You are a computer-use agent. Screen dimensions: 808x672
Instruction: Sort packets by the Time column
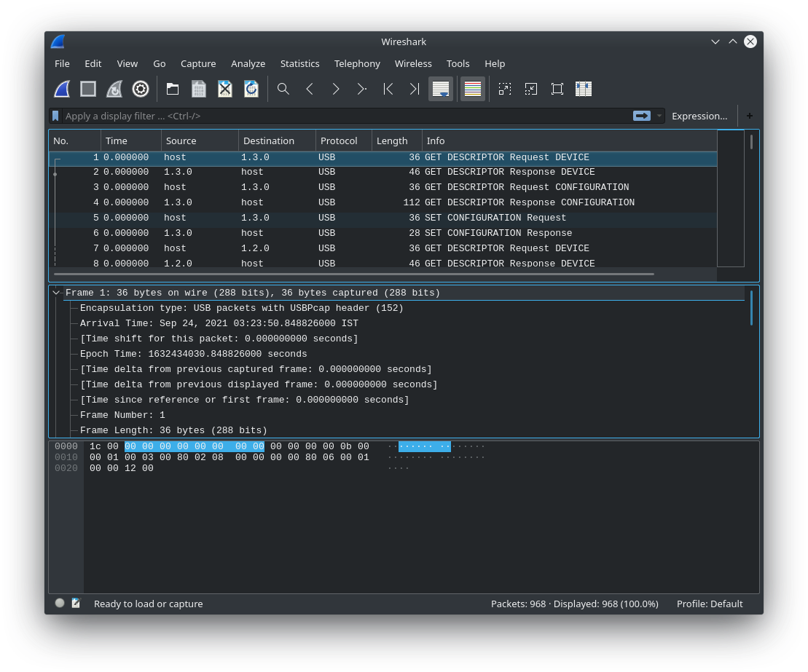(x=131, y=141)
